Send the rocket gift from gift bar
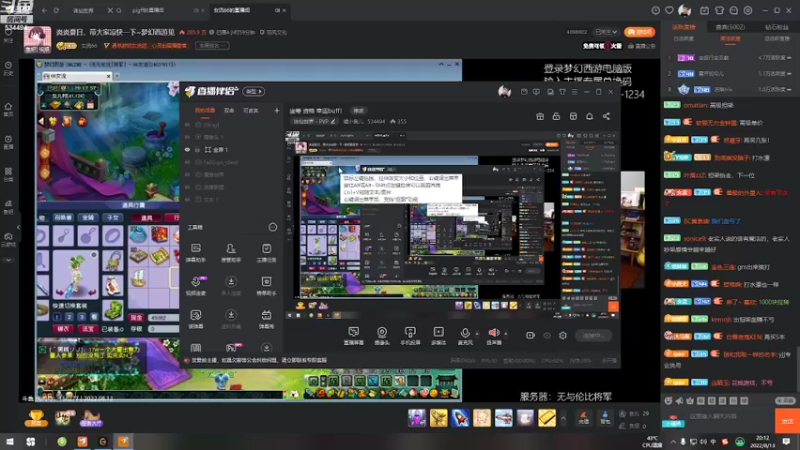 coord(460,418)
